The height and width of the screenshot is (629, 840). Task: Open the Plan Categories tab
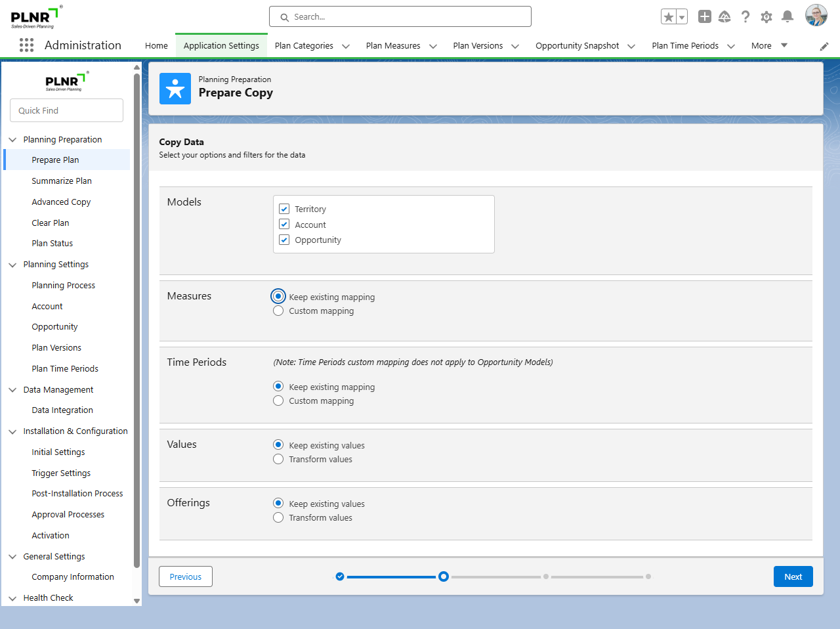click(304, 45)
